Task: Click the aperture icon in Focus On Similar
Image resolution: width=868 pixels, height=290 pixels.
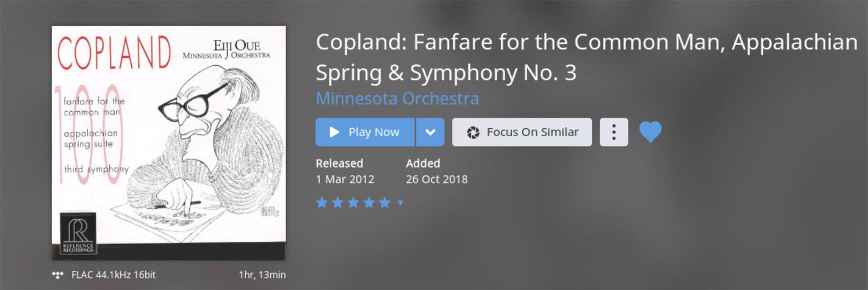Action: point(473,132)
